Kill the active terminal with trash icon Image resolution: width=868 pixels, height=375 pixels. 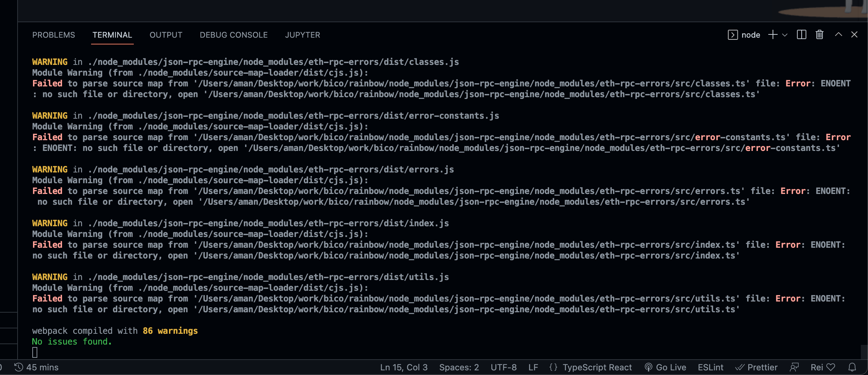(x=819, y=34)
